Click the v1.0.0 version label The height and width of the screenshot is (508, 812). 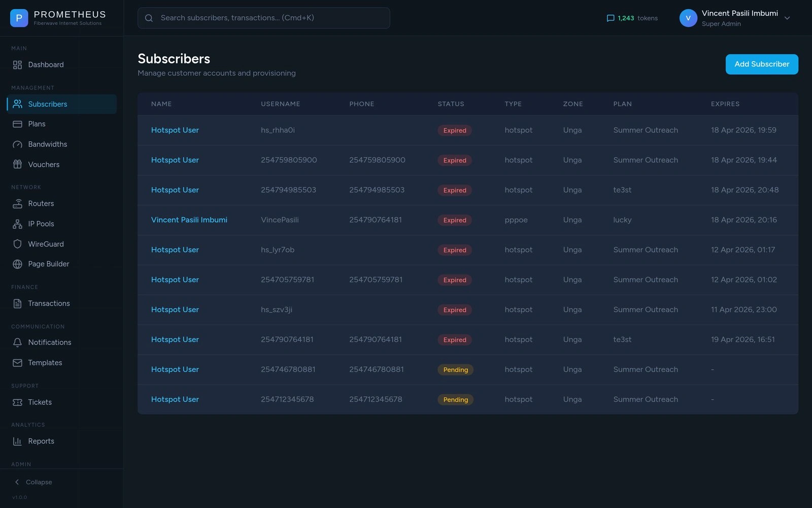click(x=20, y=497)
